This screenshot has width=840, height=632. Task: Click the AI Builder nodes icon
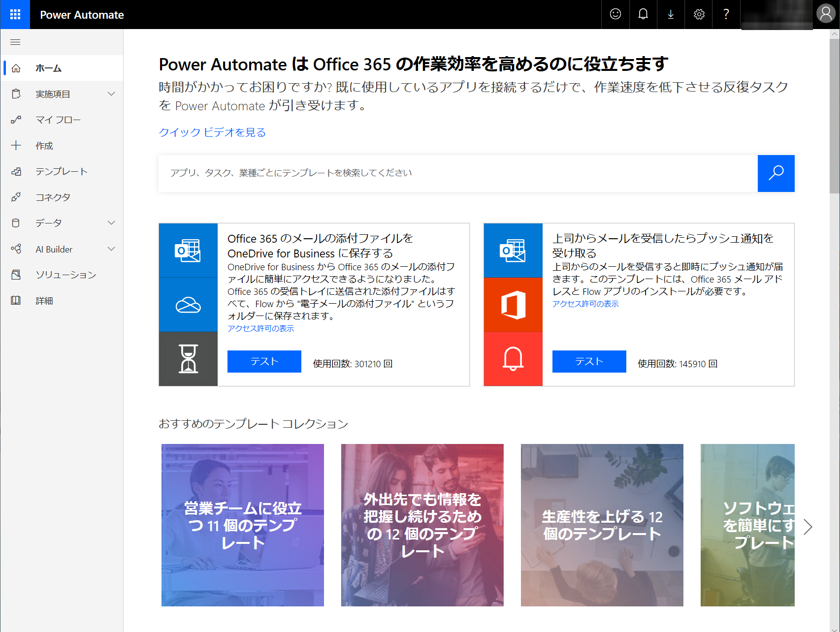[x=16, y=249]
